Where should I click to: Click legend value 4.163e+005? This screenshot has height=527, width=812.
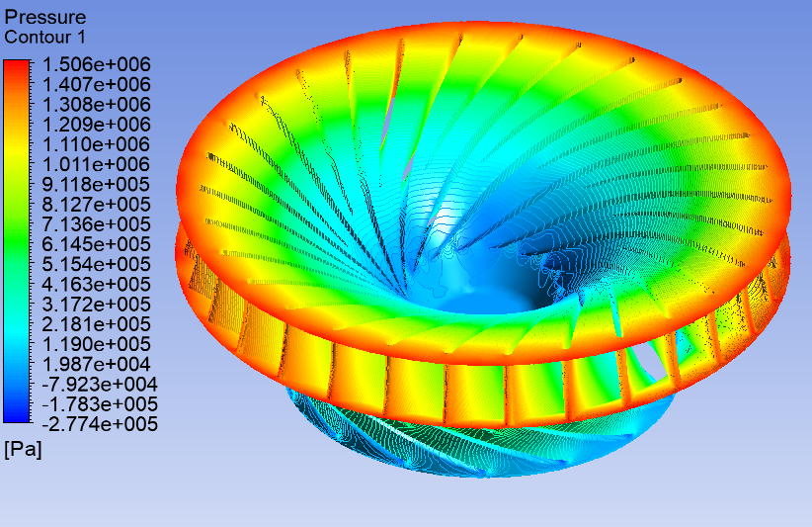point(97,284)
